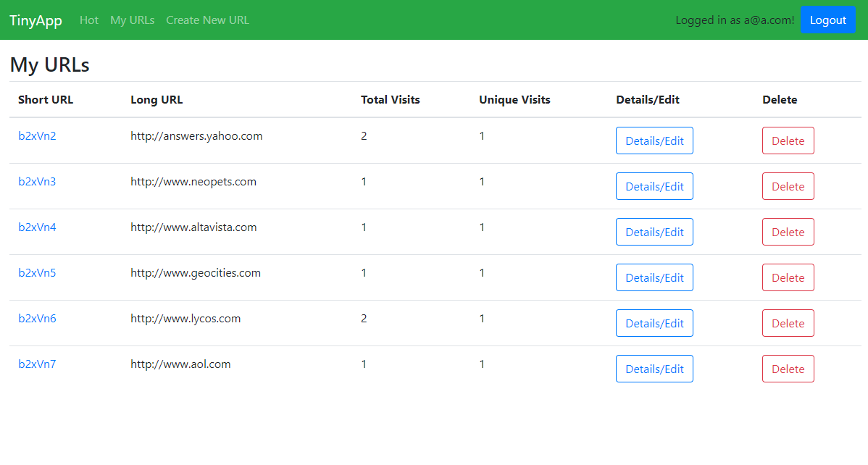Delete the neopets.com short URL
The width and height of the screenshot is (868, 465).
click(x=788, y=187)
